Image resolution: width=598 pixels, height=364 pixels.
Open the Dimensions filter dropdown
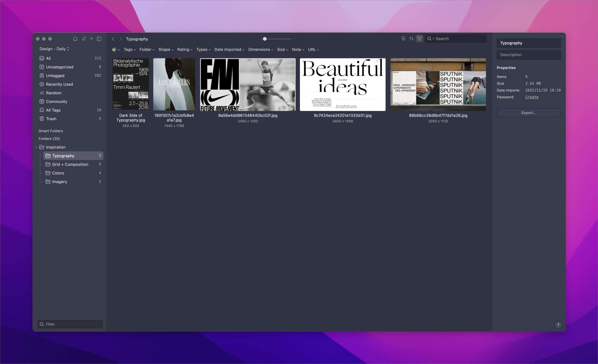[x=261, y=50]
